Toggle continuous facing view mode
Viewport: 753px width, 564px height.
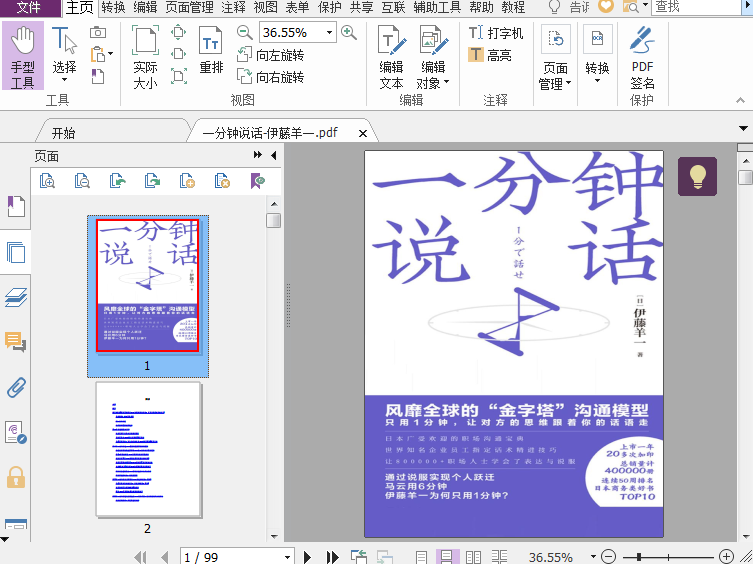pos(499,557)
